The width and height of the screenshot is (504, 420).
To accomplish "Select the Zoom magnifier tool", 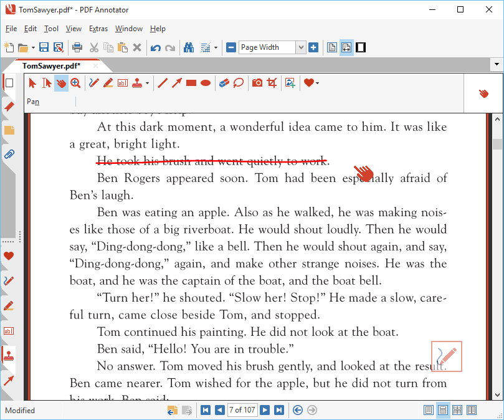I will coord(75,84).
